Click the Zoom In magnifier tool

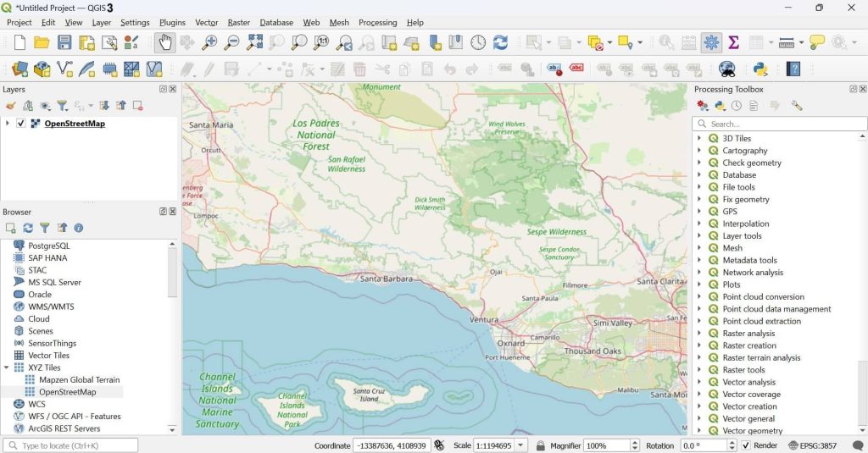209,42
